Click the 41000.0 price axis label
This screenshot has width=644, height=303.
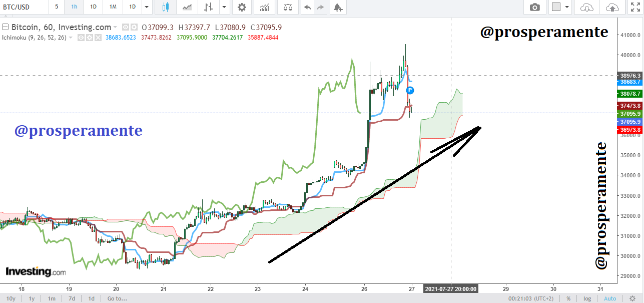tap(631, 35)
